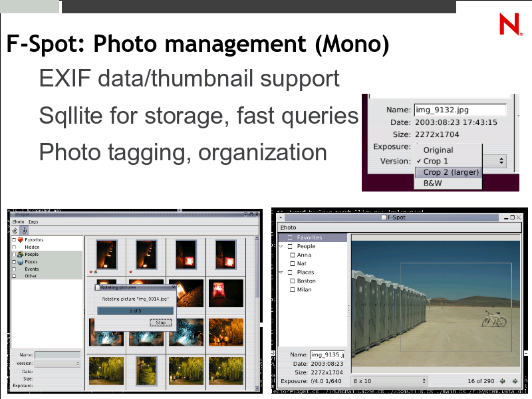
Task: Click the People tag row label
Action: [x=31, y=255]
